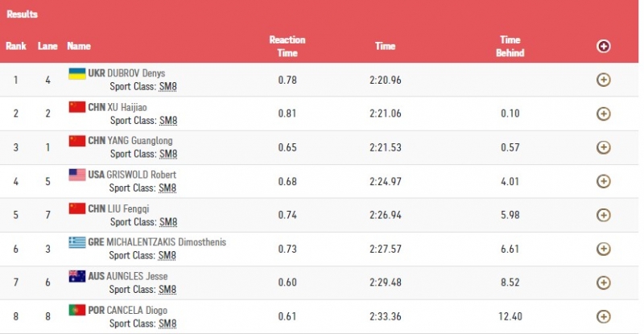Expand all rows with header plus icon
The height and width of the screenshot is (334, 644).
(603, 47)
